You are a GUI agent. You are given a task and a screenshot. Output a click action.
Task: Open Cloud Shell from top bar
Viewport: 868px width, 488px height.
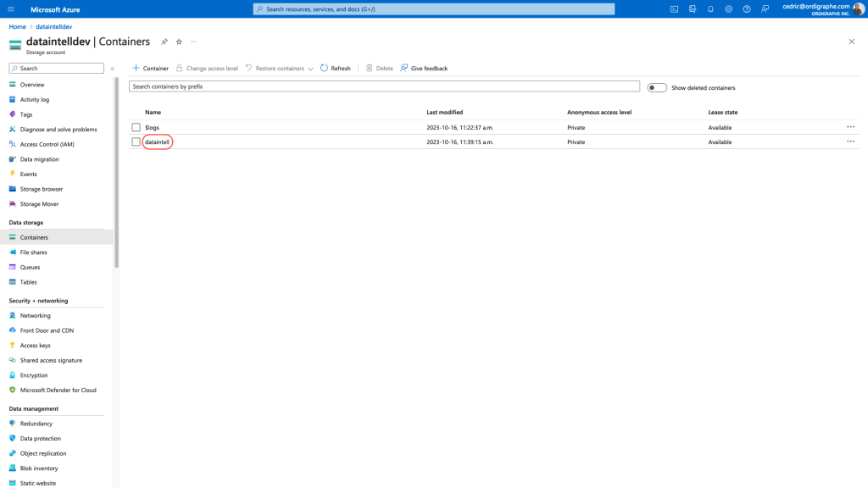tap(674, 9)
